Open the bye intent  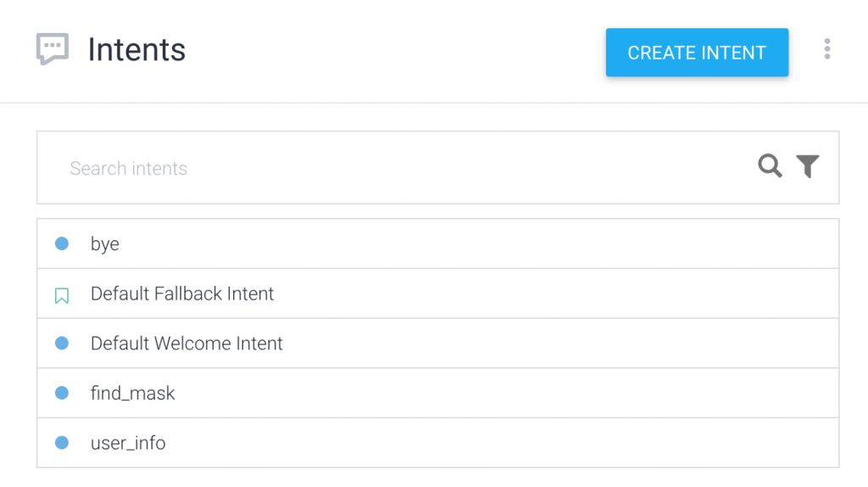coord(104,243)
